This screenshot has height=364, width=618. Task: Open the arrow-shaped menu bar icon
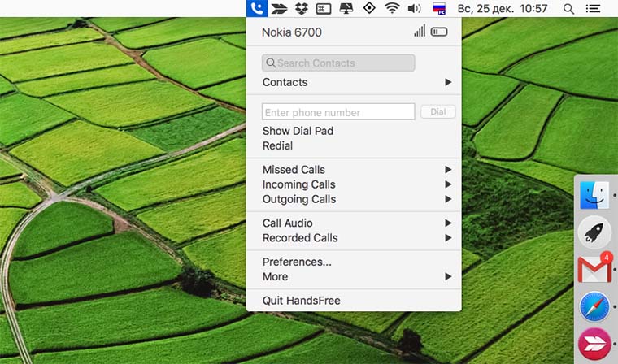279,8
